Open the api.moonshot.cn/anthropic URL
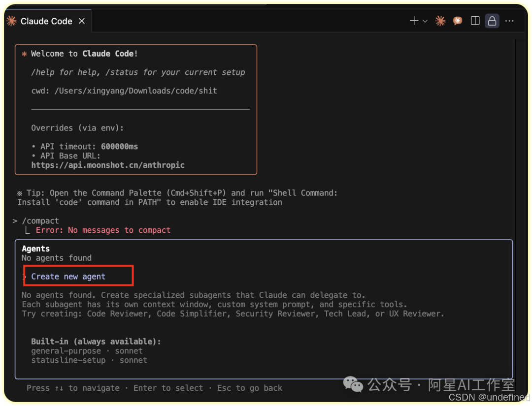This screenshot has height=406, width=532. 108,165
